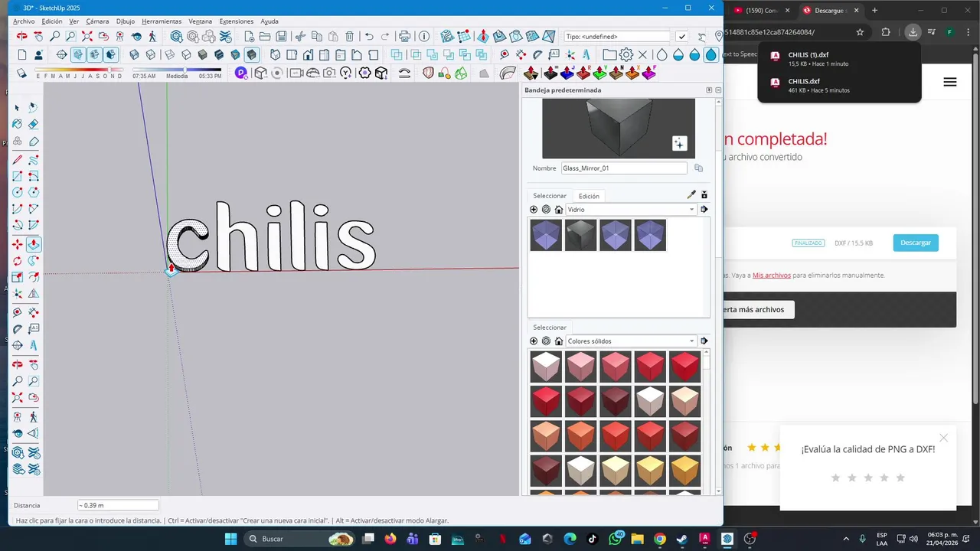Open the Vidrio material library dropdown
This screenshot has height=551, width=980.
coord(631,209)
